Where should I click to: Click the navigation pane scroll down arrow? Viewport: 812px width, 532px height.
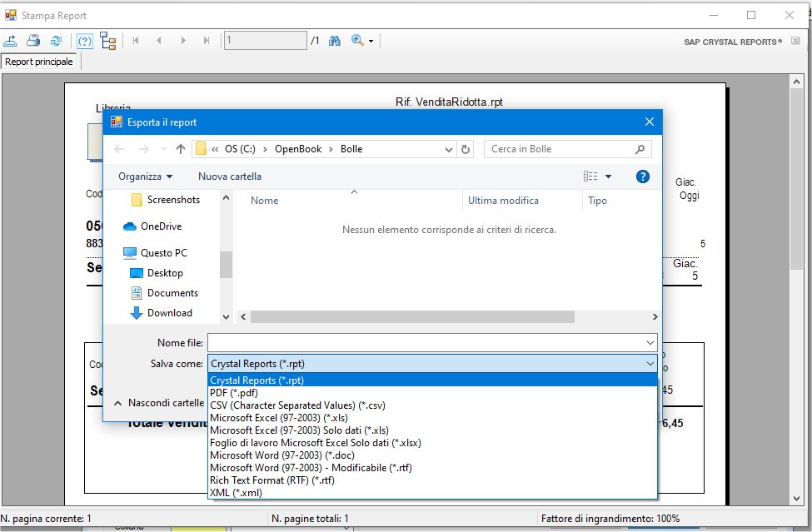(x=226, y=316)
